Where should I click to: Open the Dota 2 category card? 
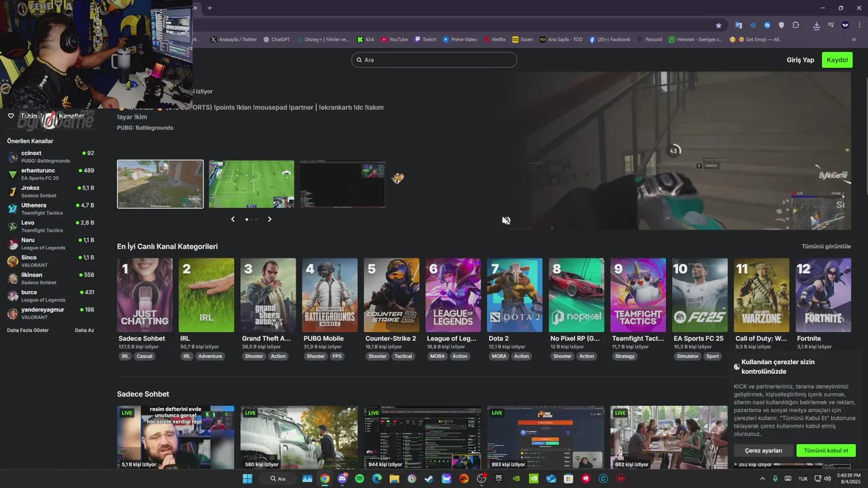coord(515,295)
